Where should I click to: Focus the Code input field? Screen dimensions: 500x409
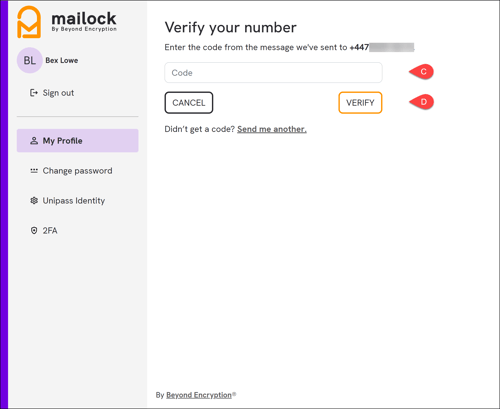[x=273, y=73]
